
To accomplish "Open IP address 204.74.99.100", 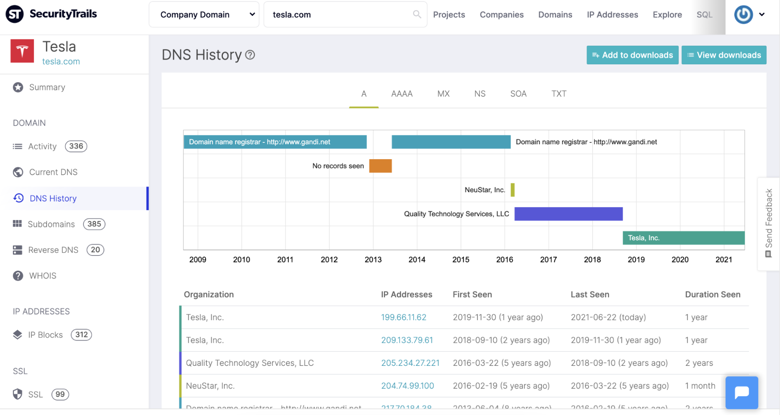I will click(407, 386).
